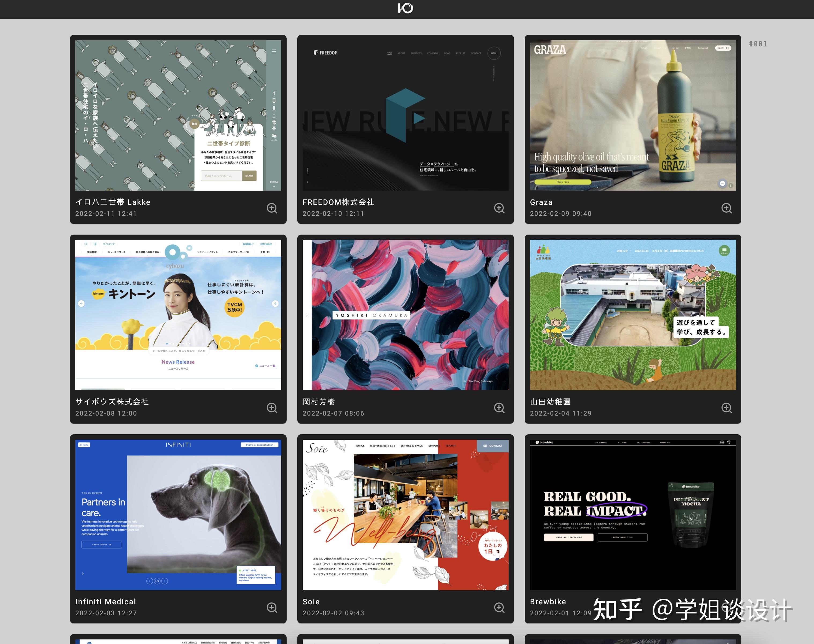This screenshot has height=644, width=814.
Task: Click the zoom icon on the Soie card
Action: click(x=499, y=608)
